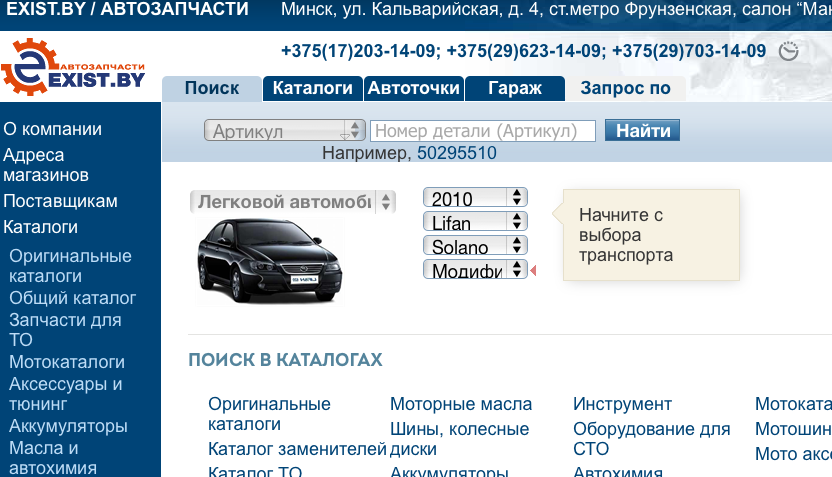Switch to the Каталоги tab

312,88
